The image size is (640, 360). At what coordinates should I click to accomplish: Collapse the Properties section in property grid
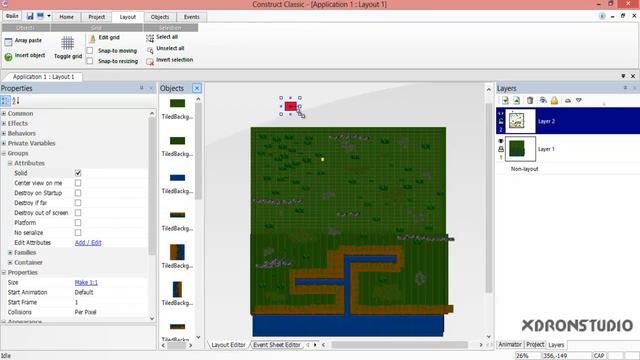click(4, 272)
